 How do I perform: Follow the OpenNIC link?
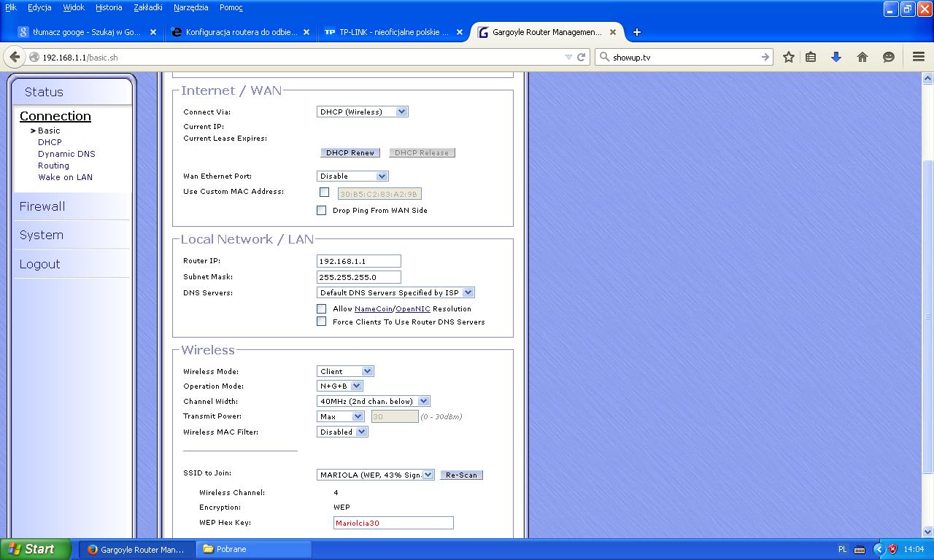[x=413, y=309]
